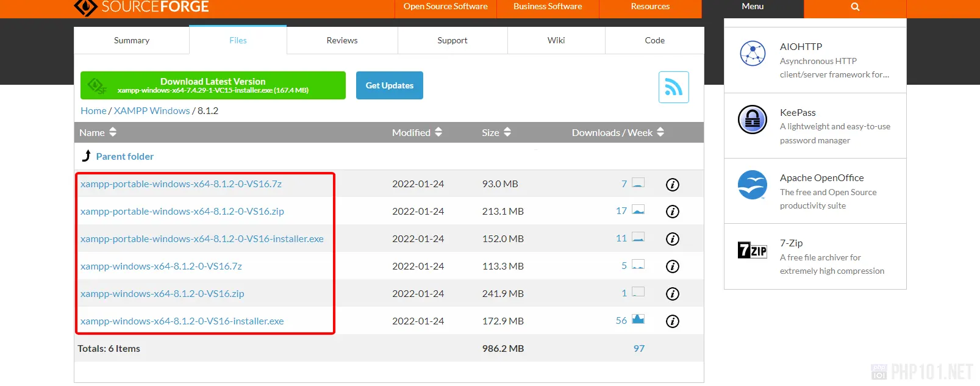Click the Apache OpenOffice logo icon
The height and width of the screenshot is (386, 980).
(753, 185)
